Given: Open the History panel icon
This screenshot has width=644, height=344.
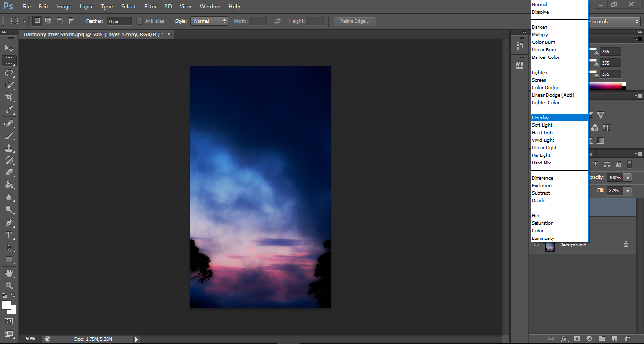Looking at the screenshot, I should 520,46.
